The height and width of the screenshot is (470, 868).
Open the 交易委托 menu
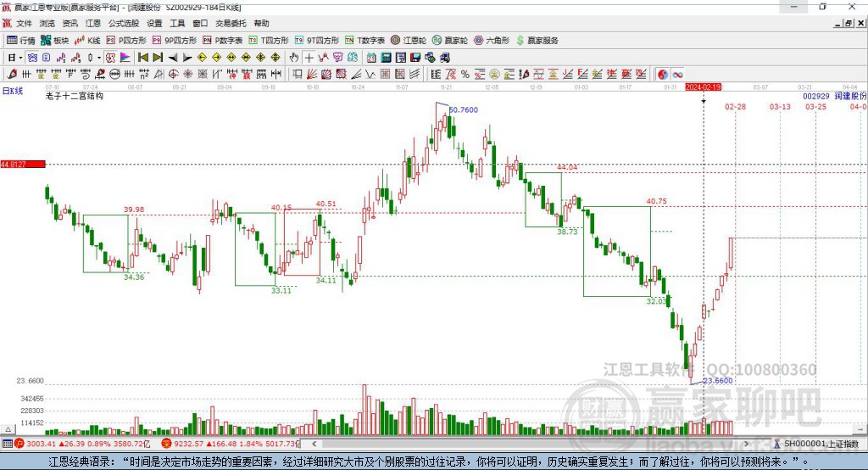pos(231,23)
